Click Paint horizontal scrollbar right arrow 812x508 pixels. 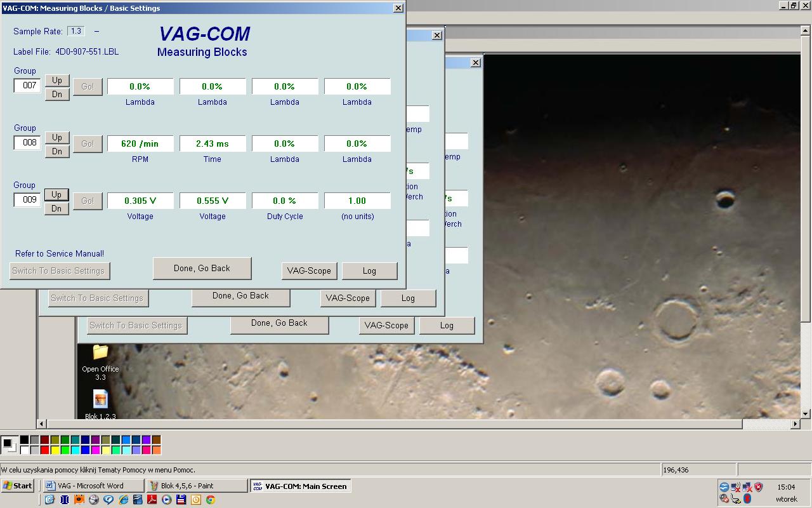coord(796,424)
